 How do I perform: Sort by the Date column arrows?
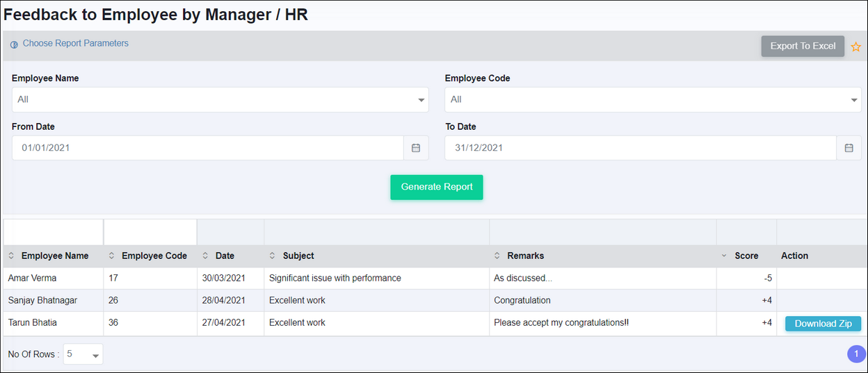pos(205,256)
